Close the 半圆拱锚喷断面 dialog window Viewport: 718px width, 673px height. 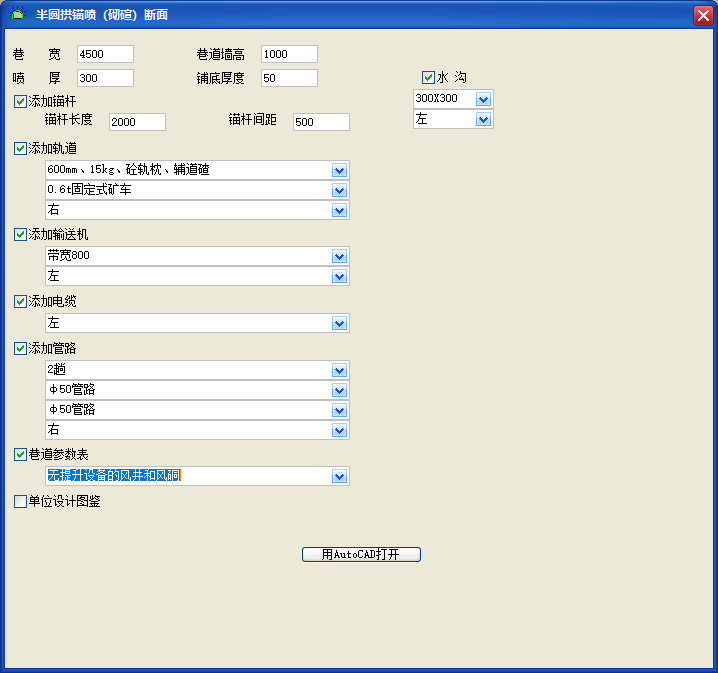tap(702, 14)
